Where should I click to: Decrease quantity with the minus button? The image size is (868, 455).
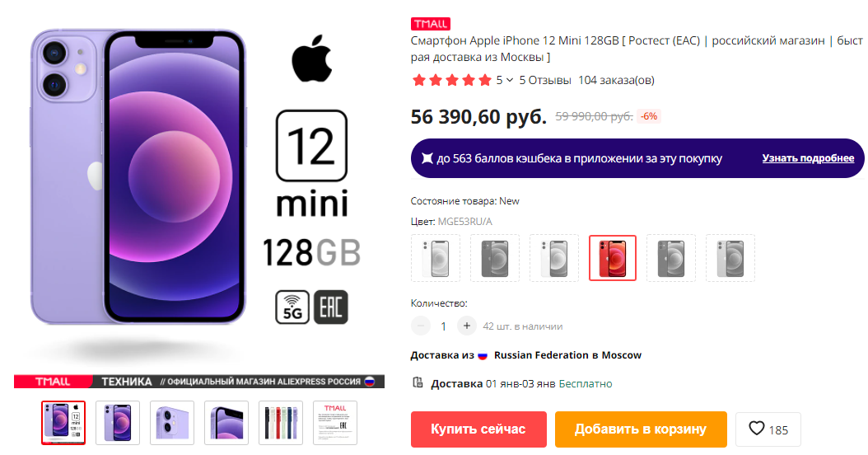coord(421,326)
